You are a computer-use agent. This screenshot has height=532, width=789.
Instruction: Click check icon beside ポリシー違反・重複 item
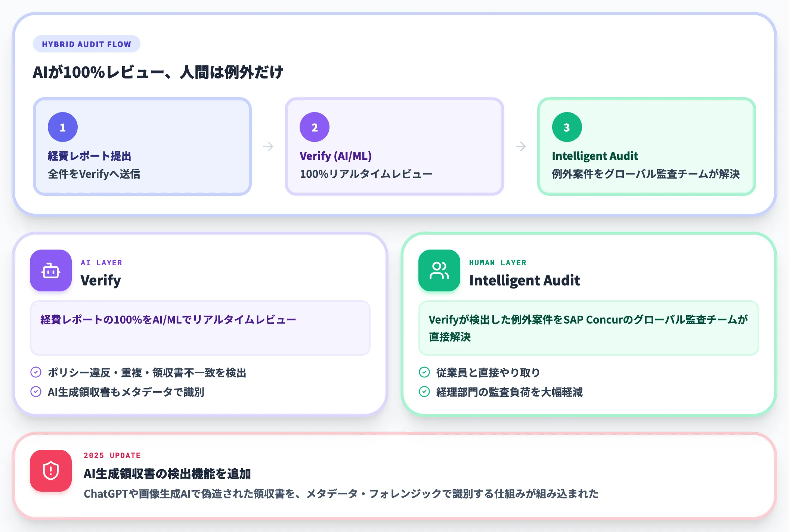(x=36, y=372)
